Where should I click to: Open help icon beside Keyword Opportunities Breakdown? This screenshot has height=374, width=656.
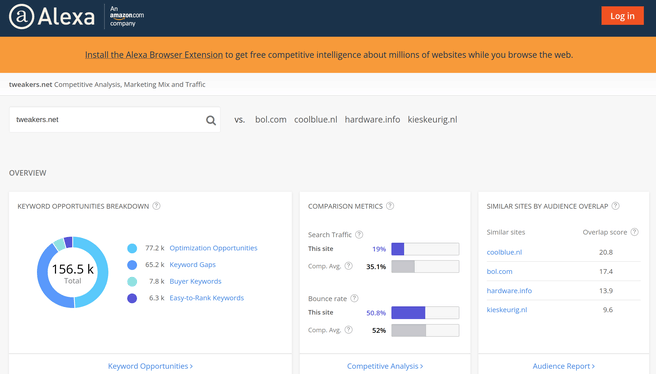click(x=156, y=206)
